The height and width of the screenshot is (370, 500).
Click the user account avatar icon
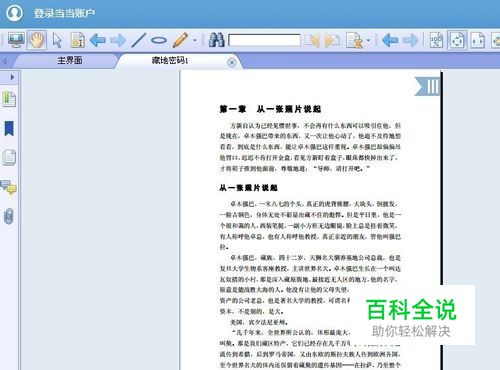pos(14,13)
